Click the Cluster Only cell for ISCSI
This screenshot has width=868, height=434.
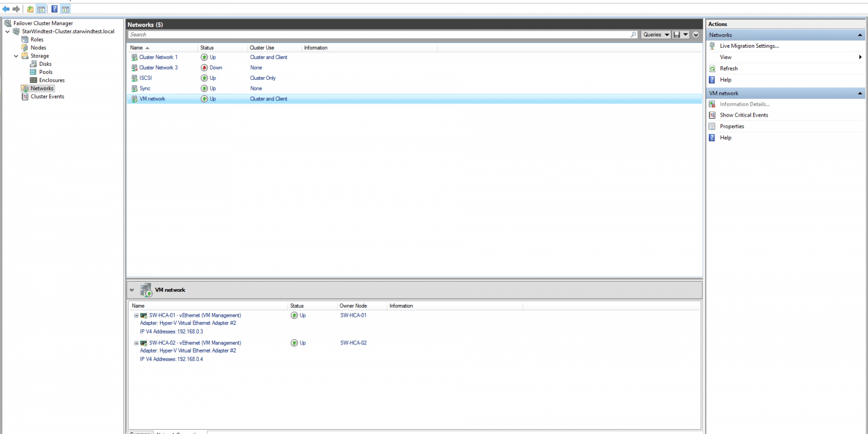263,78
